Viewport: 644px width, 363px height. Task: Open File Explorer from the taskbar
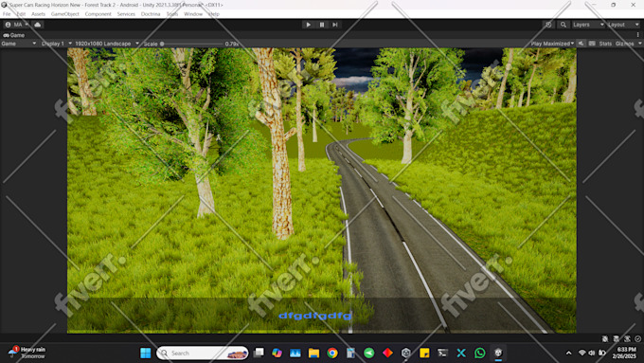pyautogui.click(x=313, y=353)
